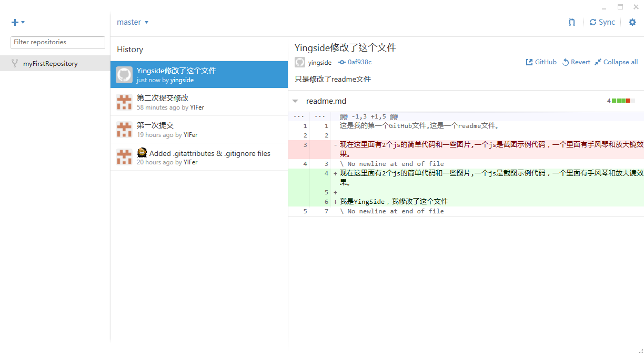Screen dimensions: 644x354
Task: Click avatar of the 第一次提交 commit
Action: tap(124, 130)
